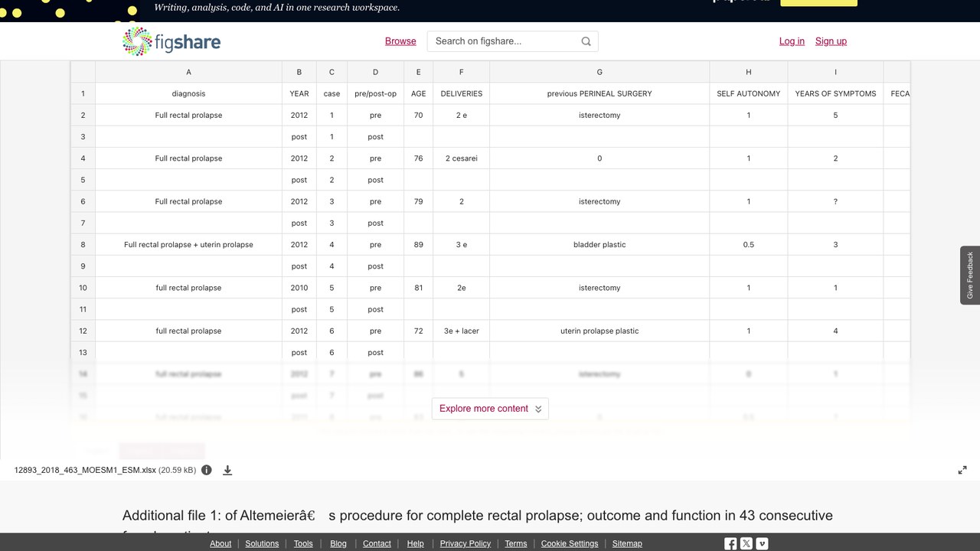Image resolution: width=980 pixels, height=551 pixels.
Task: Open the Terms footer link
Action: pyautogui.click(x=516, y=543)
